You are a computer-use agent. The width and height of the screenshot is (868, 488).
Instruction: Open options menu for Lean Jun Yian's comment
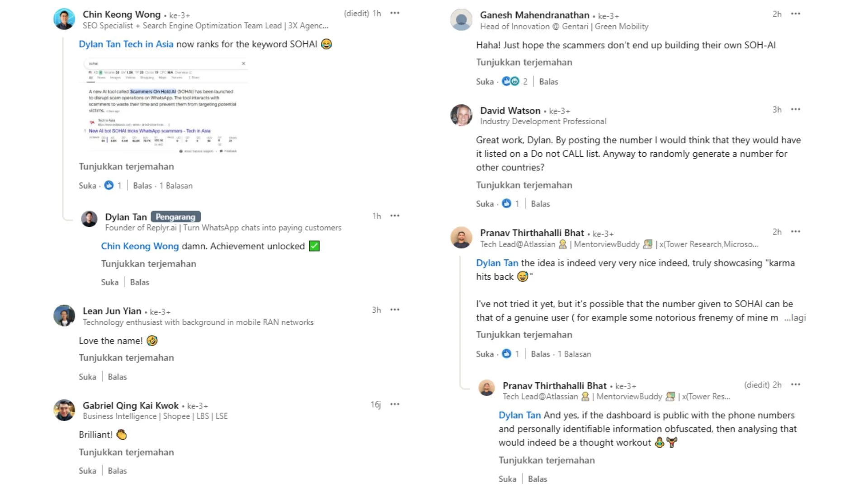click(x=395, y=310)
